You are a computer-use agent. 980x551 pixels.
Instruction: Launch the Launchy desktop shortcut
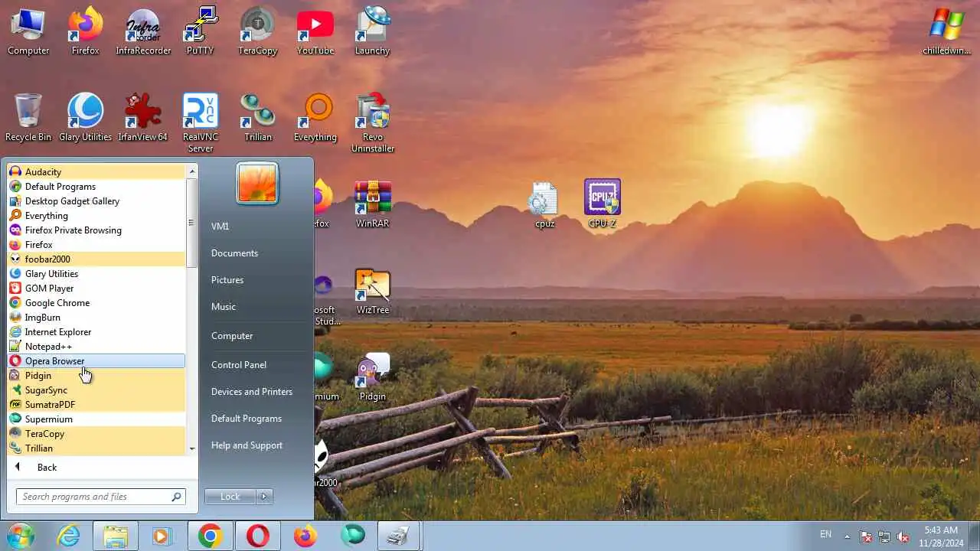(x=373, y=32)
